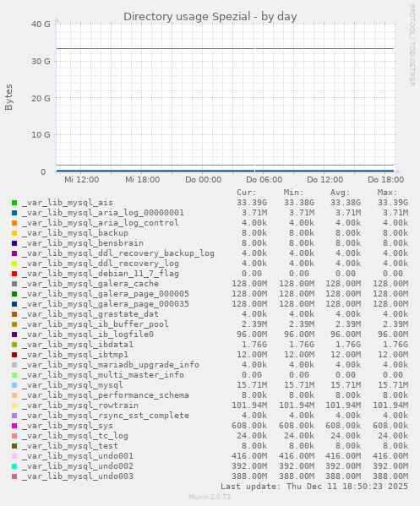Select the _var_lib_mysql_aria_log_control label
The image size is (420, 506).
click(x=101, y=223)
